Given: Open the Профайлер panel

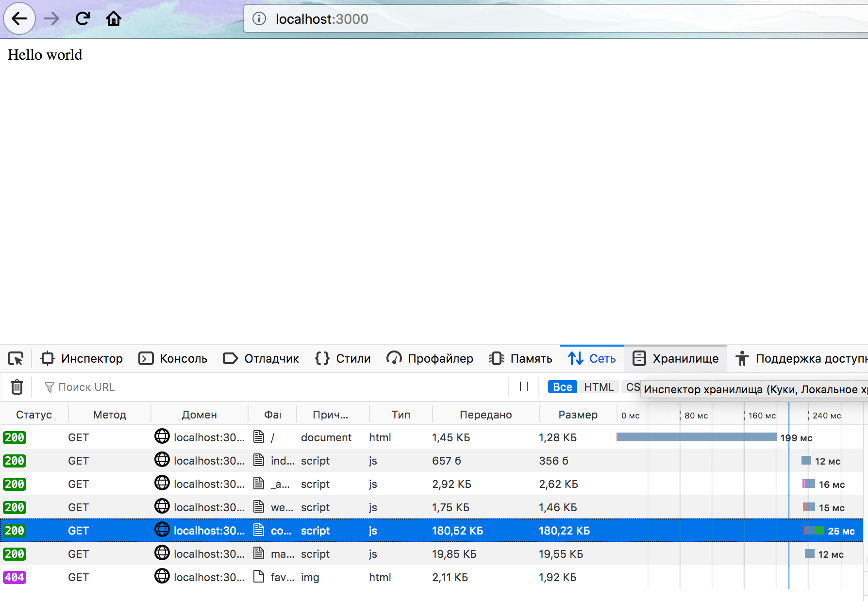Looking at the screenshot, I should [x=430, y=358].
